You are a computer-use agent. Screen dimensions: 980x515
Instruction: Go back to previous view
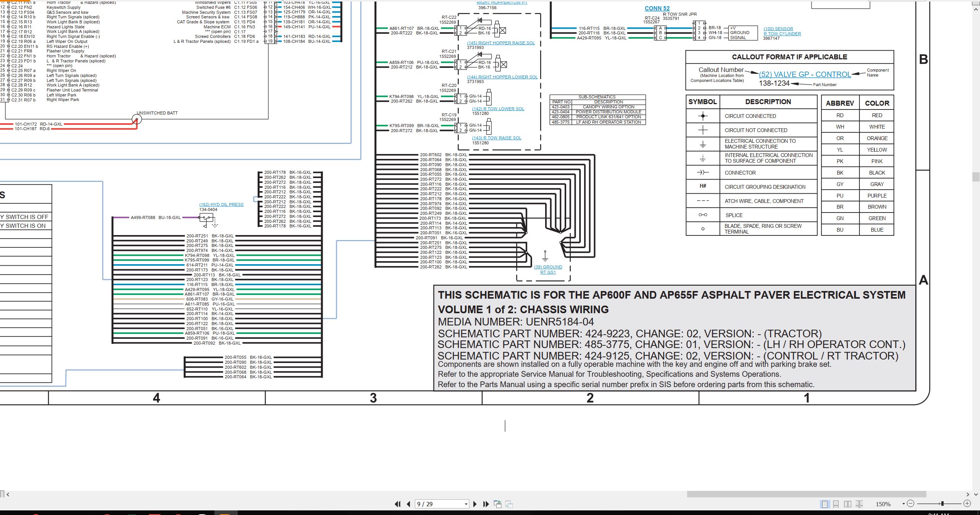pyautogui.click(x=498, y=504)
